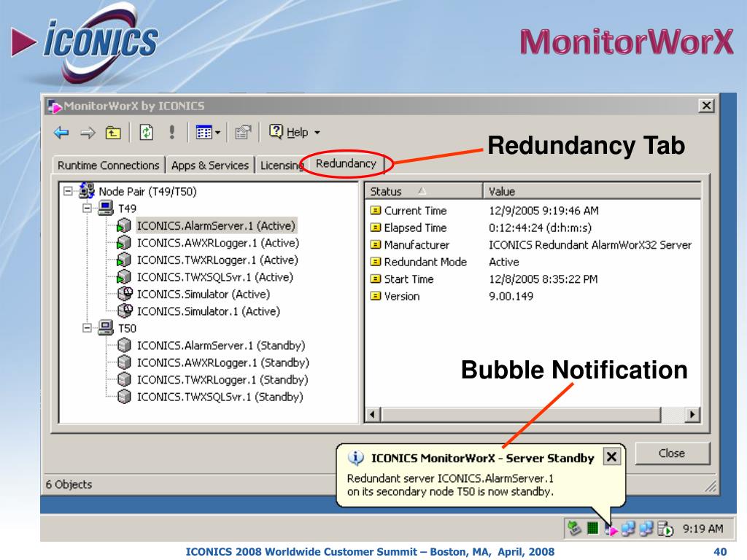Click the ICONICS.AlarmServer.1 (Standby) server icon
This screenshot has width=747, height=560.
coord(124,345)
